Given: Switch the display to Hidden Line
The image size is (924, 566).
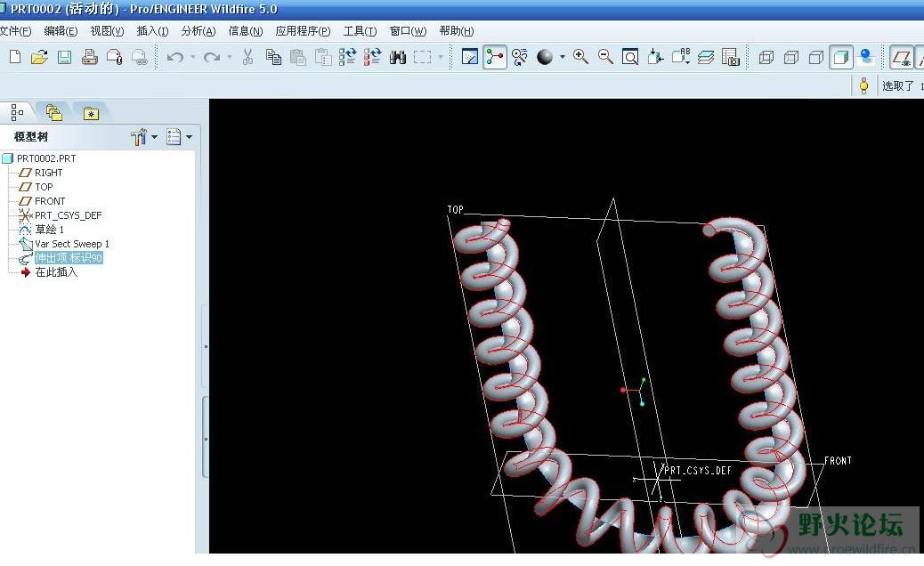Looking at the screenshot, I should tap(791, 57).
